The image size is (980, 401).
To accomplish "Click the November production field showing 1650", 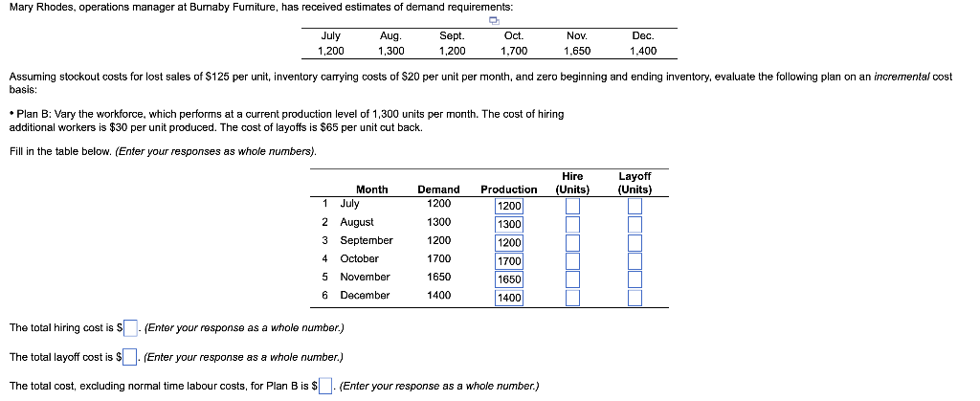I will point(509,278).
